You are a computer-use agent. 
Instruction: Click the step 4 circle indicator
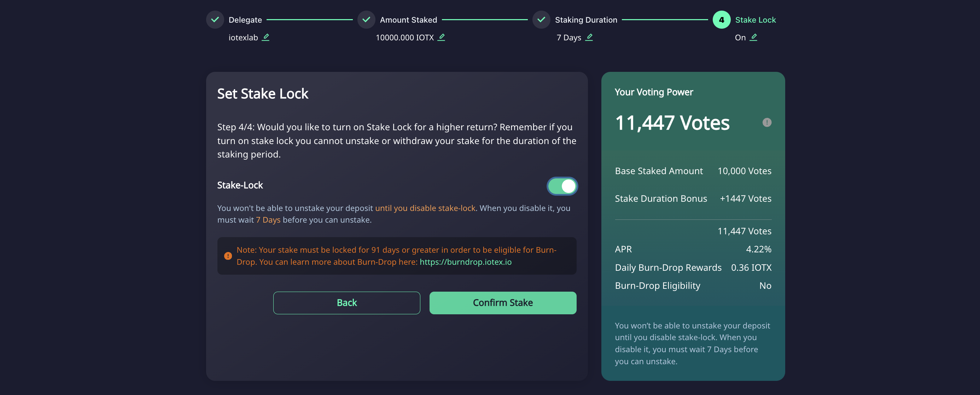[x=721, y=19]
